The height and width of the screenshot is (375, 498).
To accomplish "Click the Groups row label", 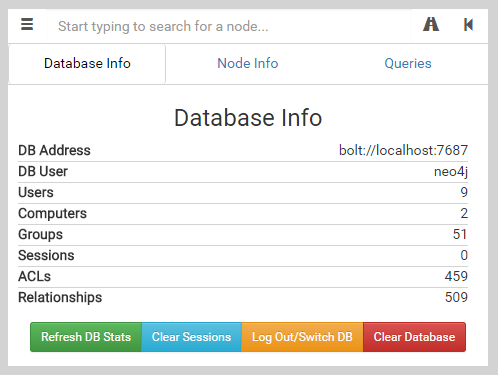I will tap(40, 235).
